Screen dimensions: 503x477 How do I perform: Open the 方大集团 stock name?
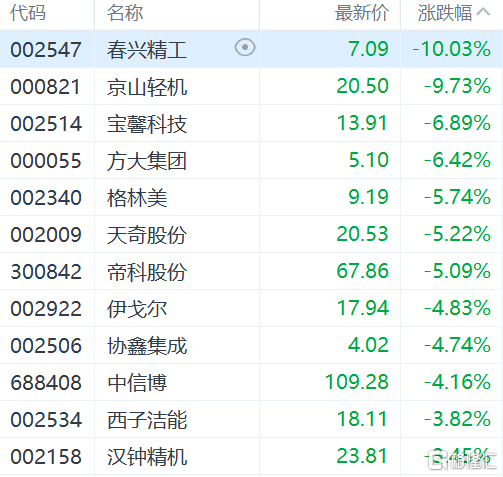pyautogui.click(x=147, y=161)
